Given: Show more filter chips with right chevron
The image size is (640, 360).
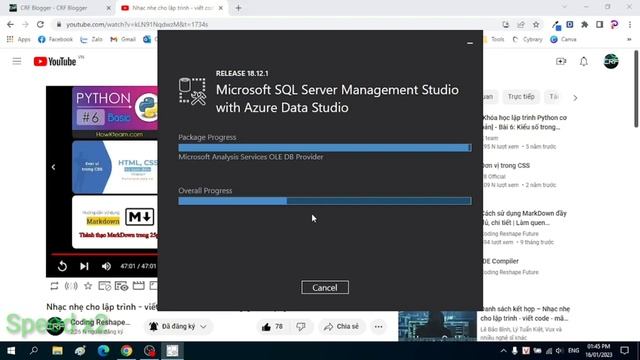Looking at the screenshot, I should click(575, 98).
